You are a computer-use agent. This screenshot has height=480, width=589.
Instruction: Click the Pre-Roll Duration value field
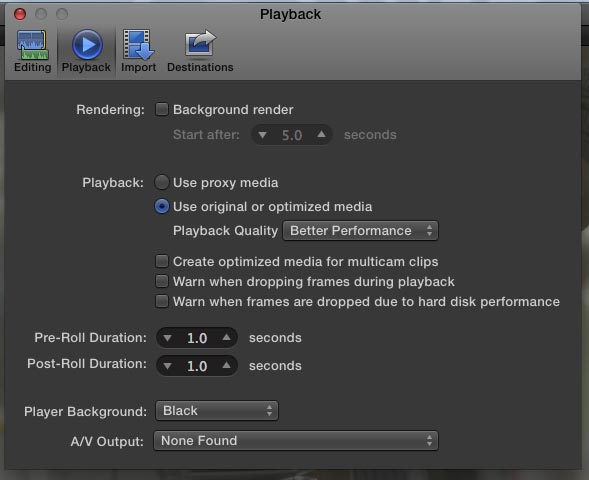click(197, 338)
